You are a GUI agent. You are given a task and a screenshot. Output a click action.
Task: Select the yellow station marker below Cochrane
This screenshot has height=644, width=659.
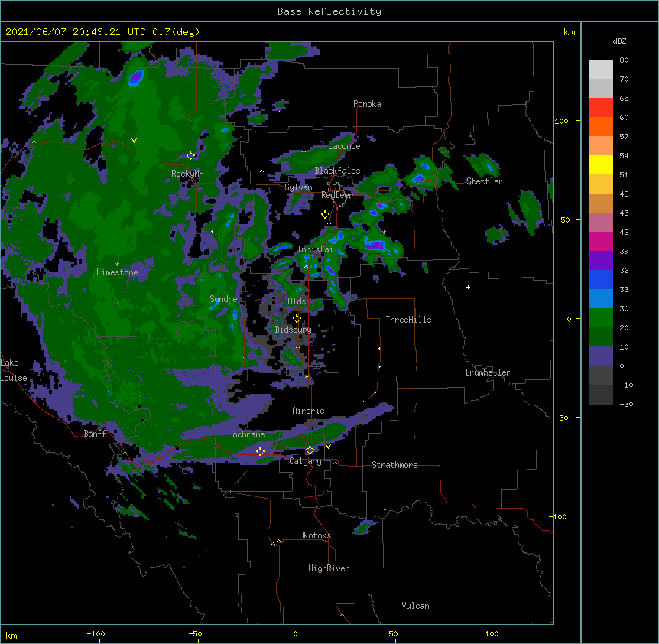click(260, 451)
